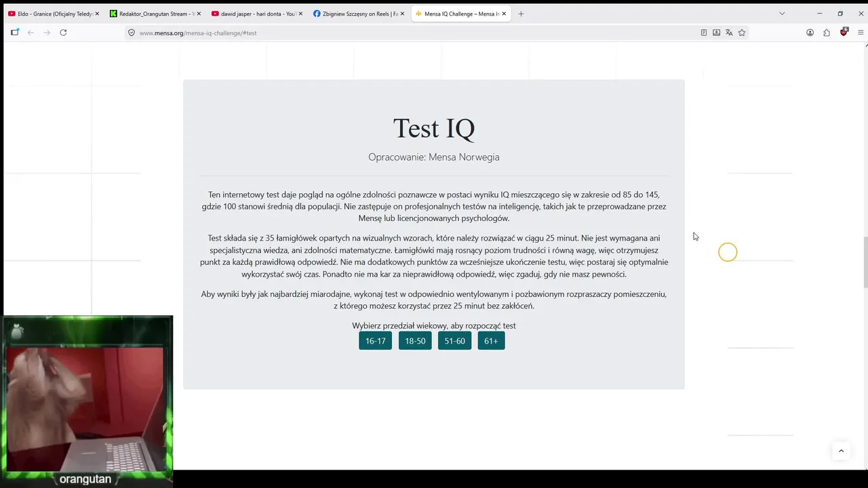
Task: Switch to Eldo - Granice tab
Action: tap(54, 14)
